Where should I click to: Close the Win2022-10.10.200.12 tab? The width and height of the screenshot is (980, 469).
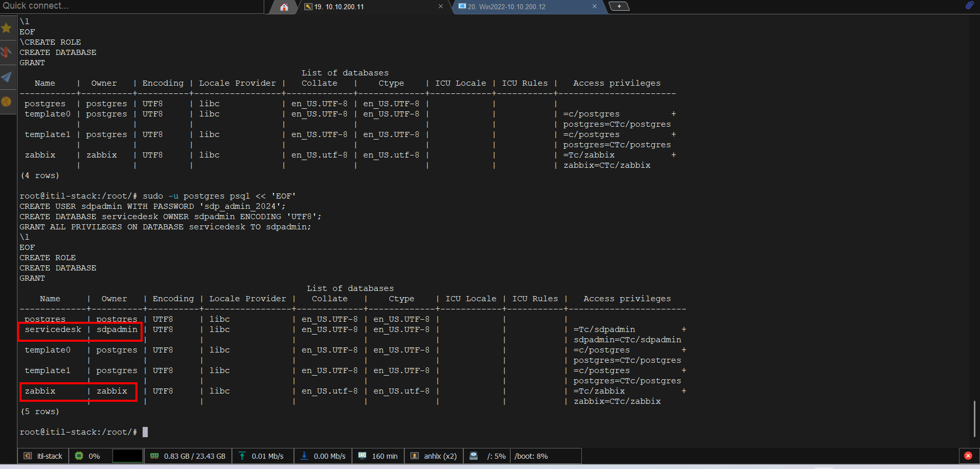pos(594,7)
